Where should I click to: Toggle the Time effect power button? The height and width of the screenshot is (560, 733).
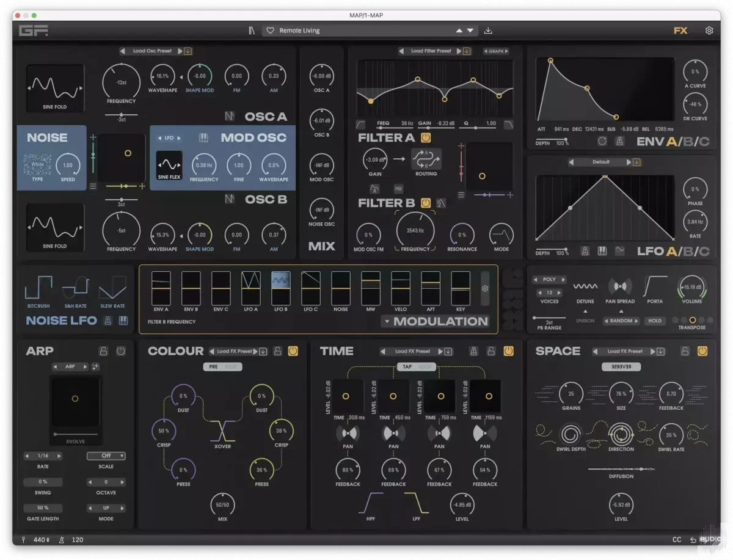click(x=509, y=351)
